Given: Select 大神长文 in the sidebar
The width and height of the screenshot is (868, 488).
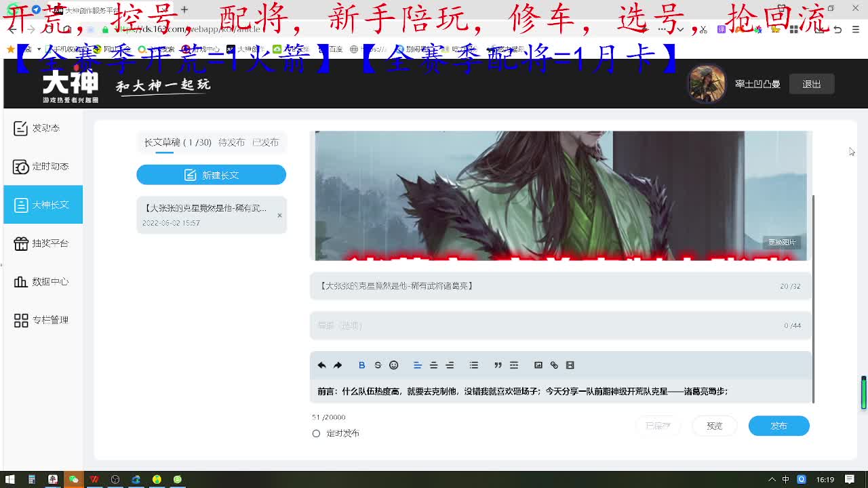Looking at the screenshot, I should (x=43, y=205).
